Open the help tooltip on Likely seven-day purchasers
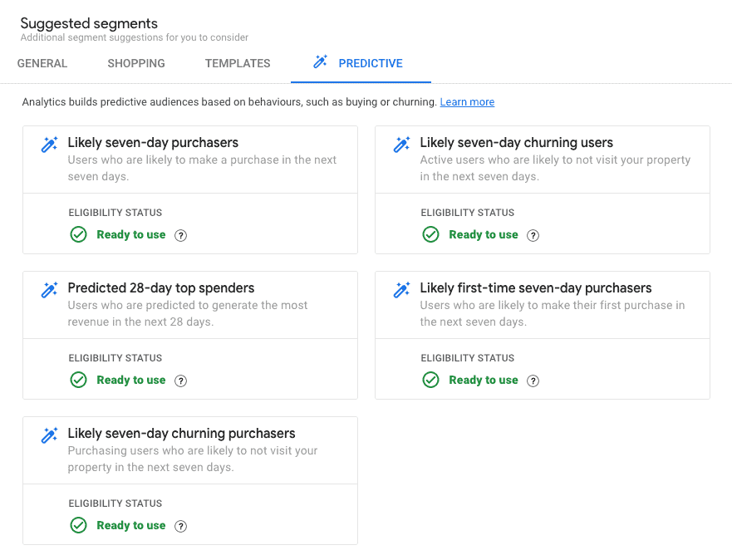Screen dimensions: 732x560 pyautogui.click(x=181, y=235)
